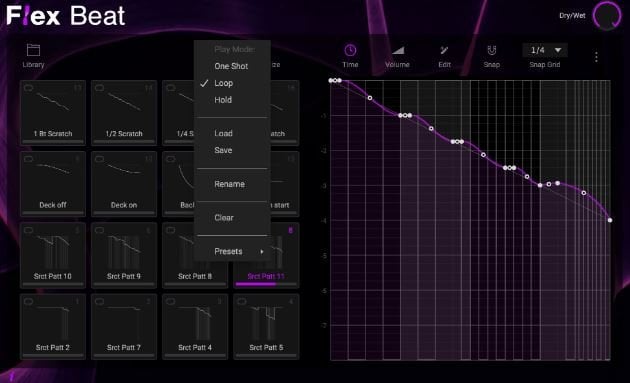Select the Time clock icon

tap(350, 50)
